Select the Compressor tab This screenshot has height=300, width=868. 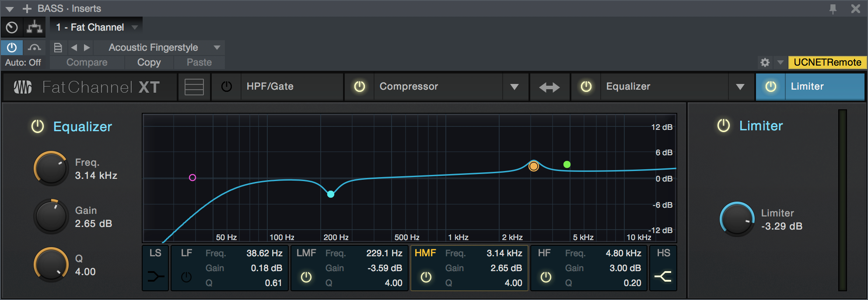[437, 87]
